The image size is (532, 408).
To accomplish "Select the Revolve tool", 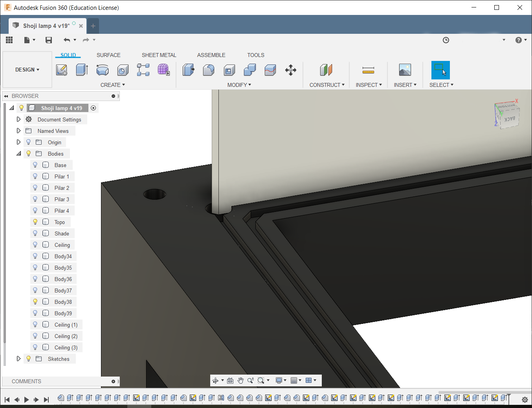I will tap(103, 70).
